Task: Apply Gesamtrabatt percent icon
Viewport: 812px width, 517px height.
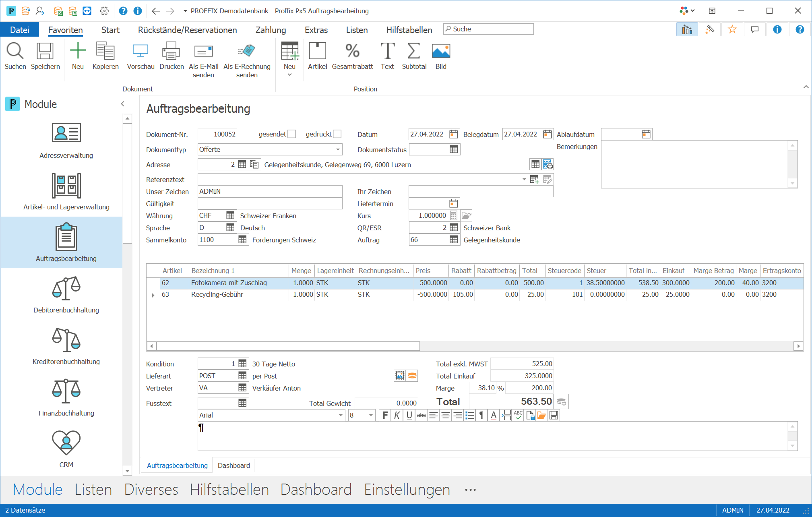Action: click(352, 51)
